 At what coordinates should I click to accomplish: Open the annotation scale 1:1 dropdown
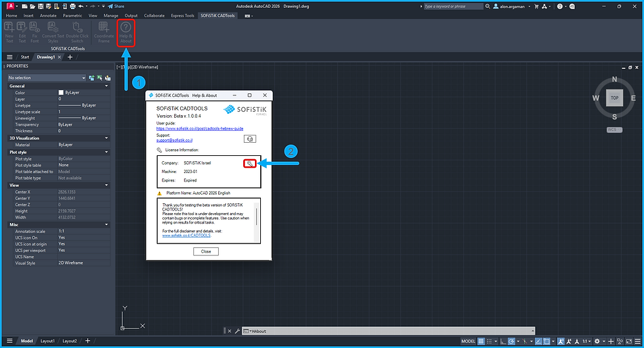[586, 341]
